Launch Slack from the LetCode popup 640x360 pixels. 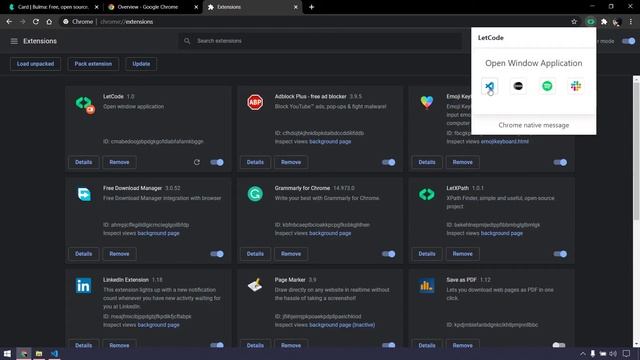point(576,86)
